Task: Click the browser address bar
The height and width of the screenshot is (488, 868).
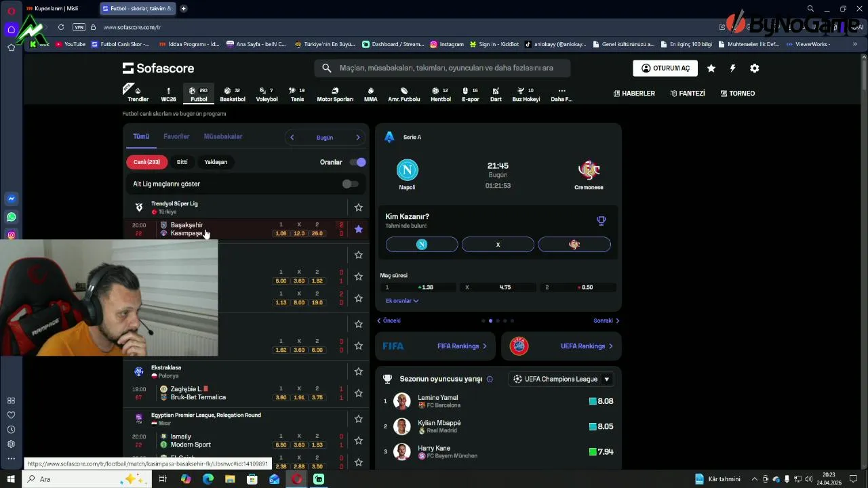Action: pyautogui.click(x=407, y=27)
